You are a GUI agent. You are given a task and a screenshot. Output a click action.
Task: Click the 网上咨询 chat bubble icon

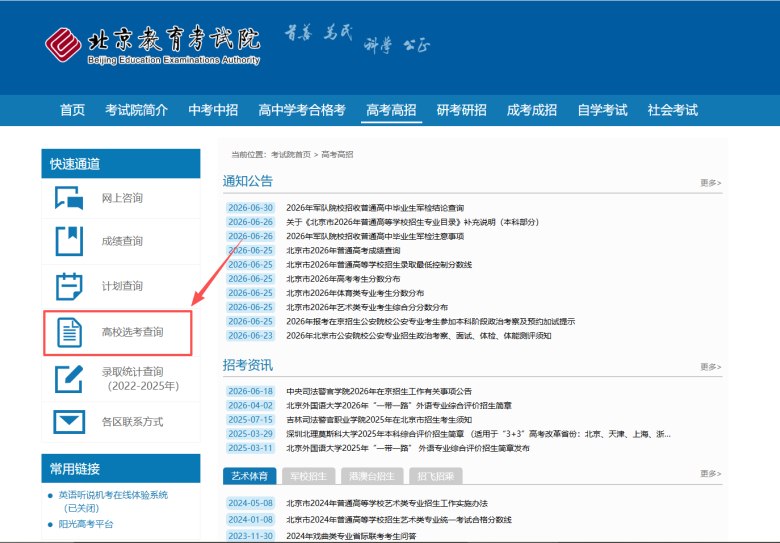(69, 198)
